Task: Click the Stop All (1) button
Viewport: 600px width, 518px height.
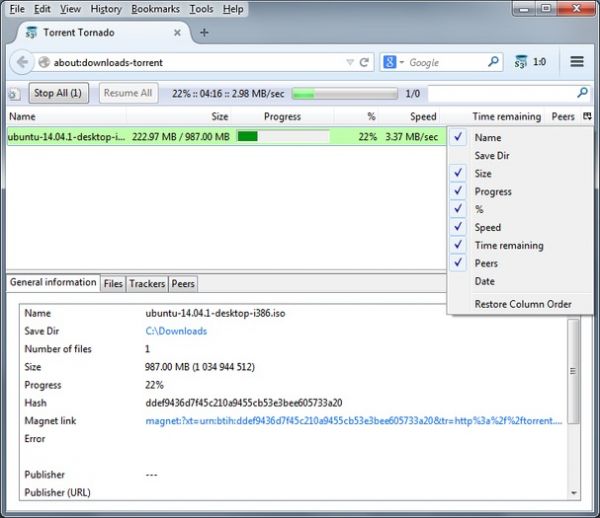Action: (x=58, y=93)
